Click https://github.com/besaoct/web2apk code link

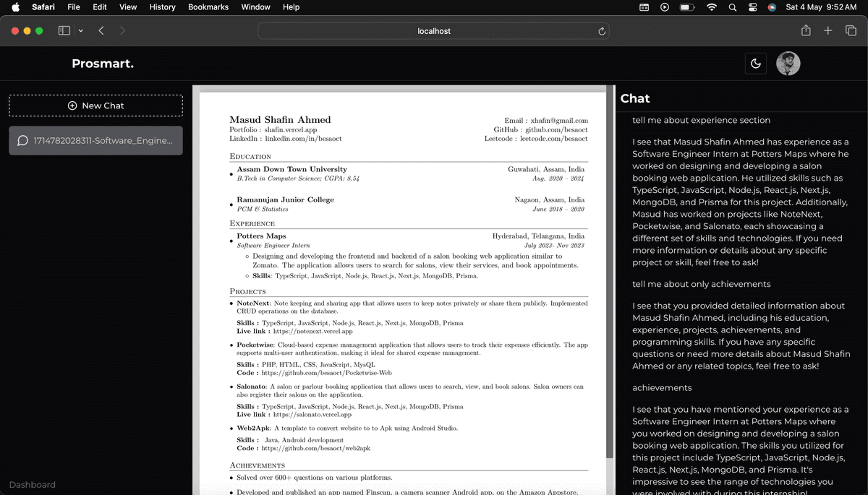click(315, 448)
